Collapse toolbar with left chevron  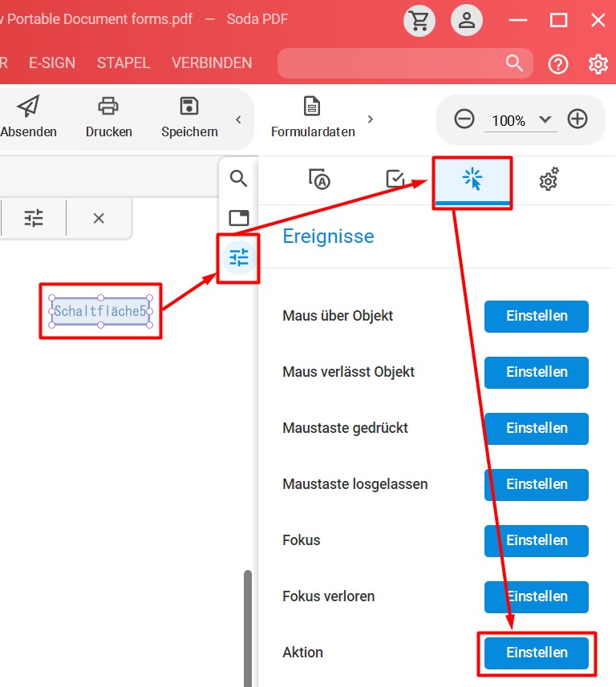click(238, 119)
